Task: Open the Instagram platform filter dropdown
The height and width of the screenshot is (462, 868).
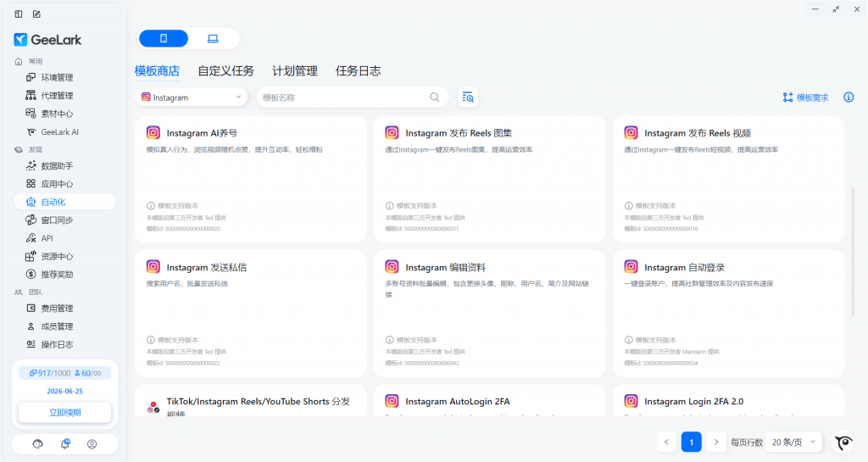Action: (191, 97)
